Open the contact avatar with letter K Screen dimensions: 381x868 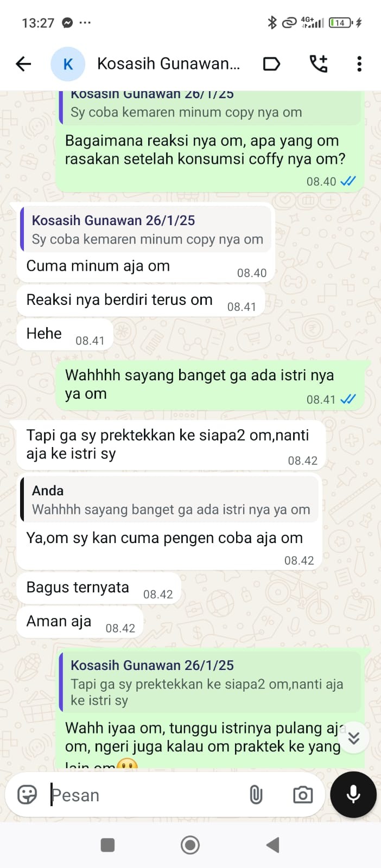tap(68, 64)
